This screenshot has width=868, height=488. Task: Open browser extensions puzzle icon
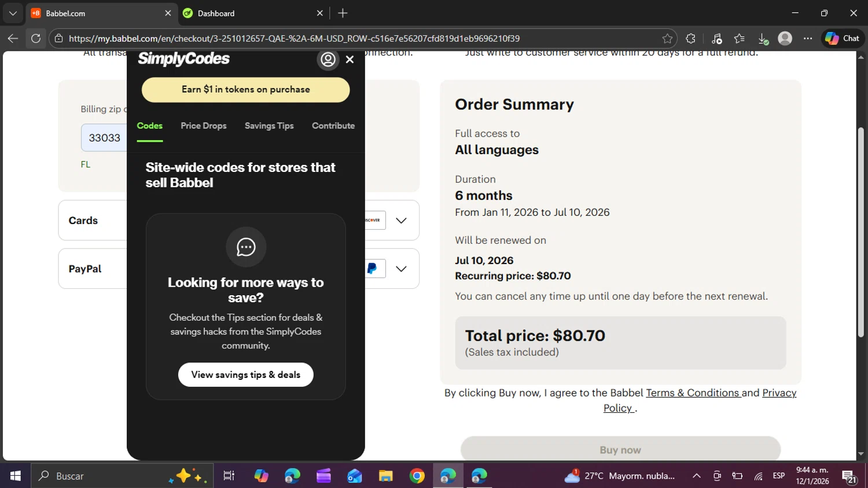coord(690,39)
